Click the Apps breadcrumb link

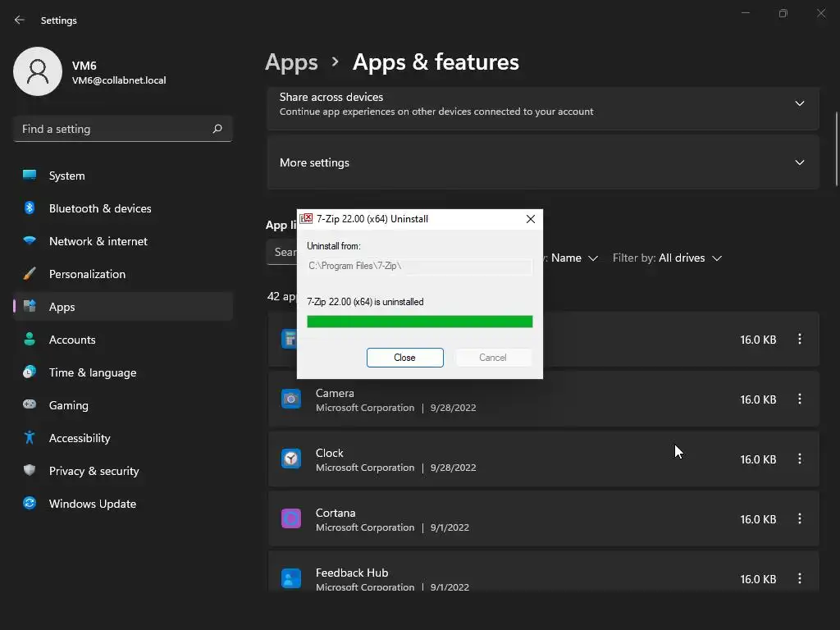[x=291, y=62]
